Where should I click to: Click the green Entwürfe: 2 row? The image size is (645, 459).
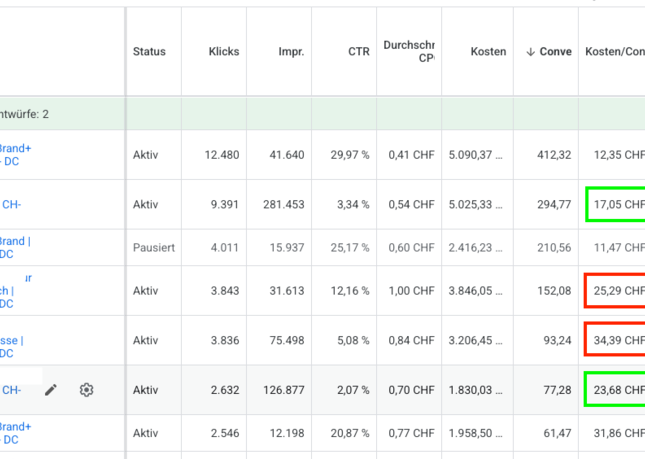300,114
